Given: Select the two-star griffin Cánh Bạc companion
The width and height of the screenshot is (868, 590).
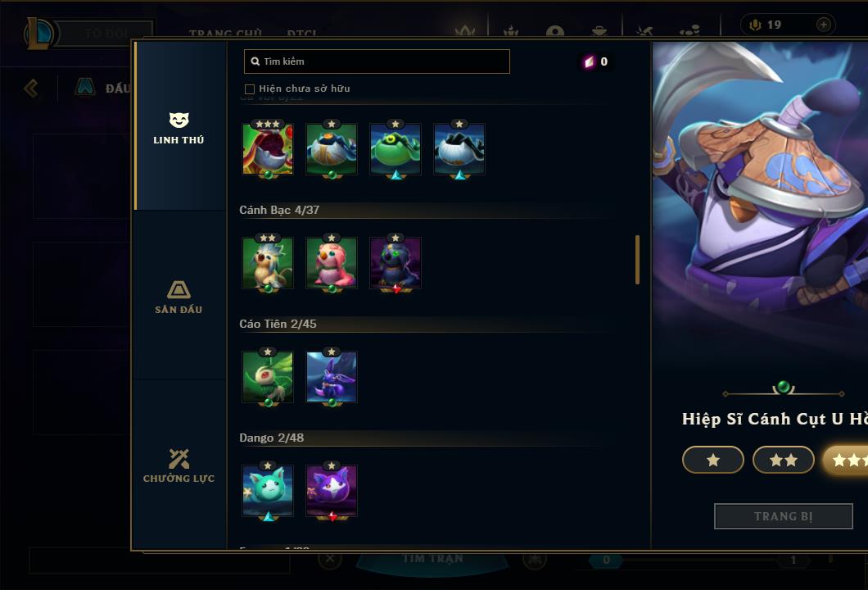Looking at the screenshot, I should pyautogui.click(x=268, y=264).
